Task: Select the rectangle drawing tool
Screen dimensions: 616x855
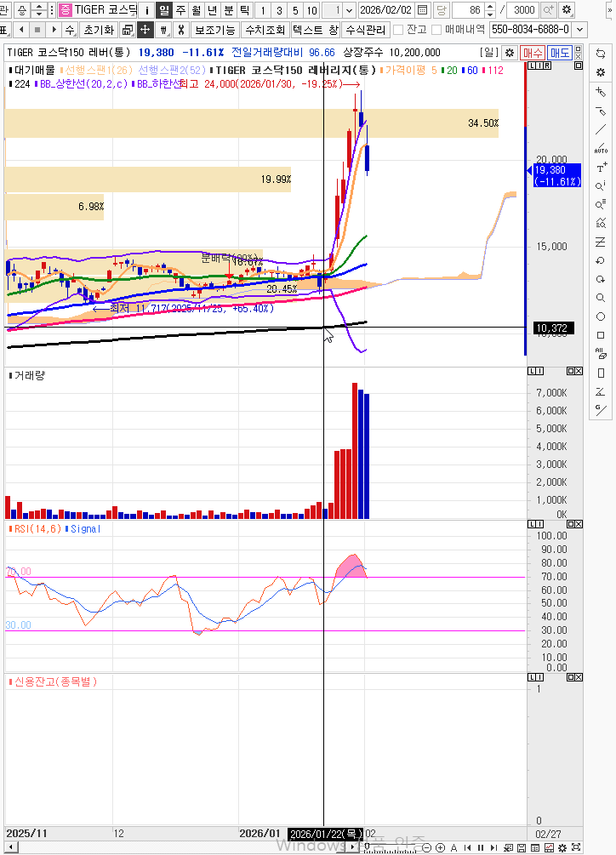Action: click(602, 335)
